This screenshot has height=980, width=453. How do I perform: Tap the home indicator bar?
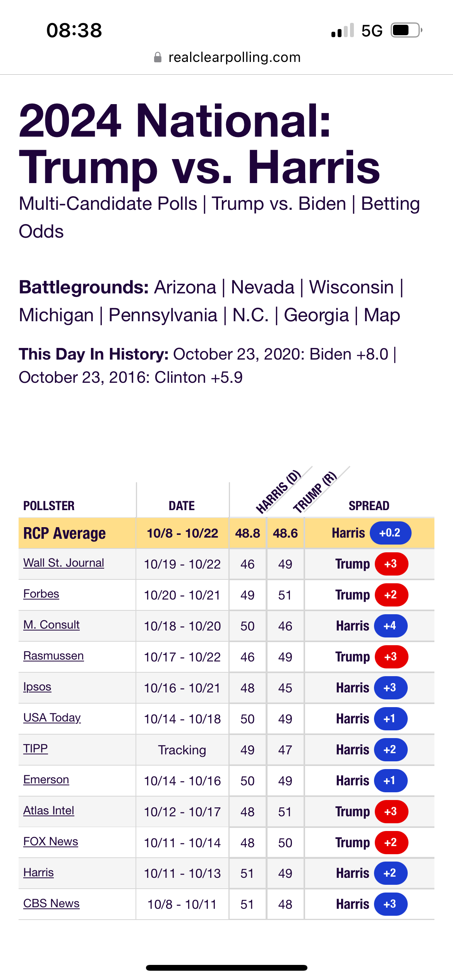[x=226, y=968]
